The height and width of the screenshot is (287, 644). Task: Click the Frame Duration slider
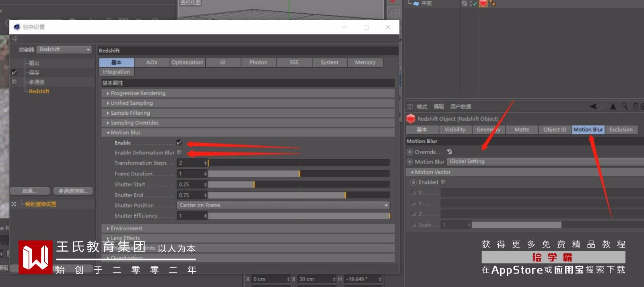[299, 173]
